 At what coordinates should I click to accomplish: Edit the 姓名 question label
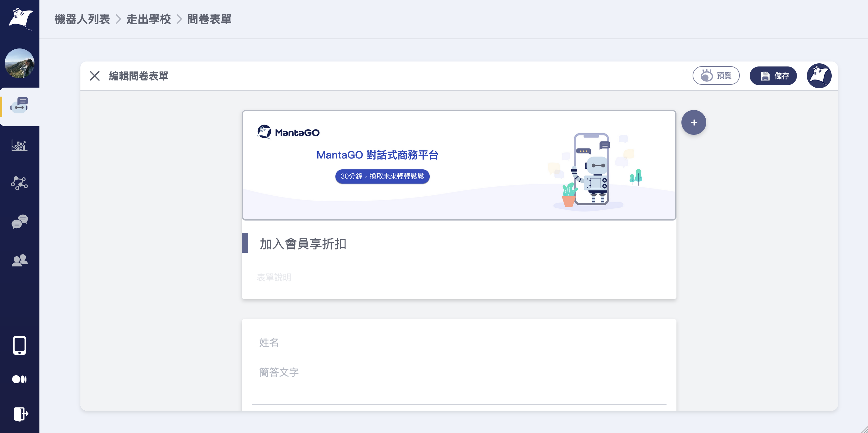point(269,342)
